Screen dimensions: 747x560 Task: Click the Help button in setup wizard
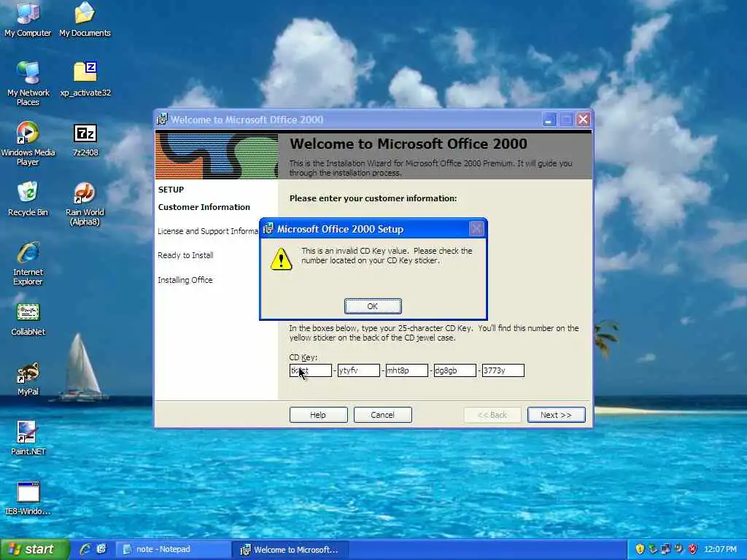click(318, 415)
